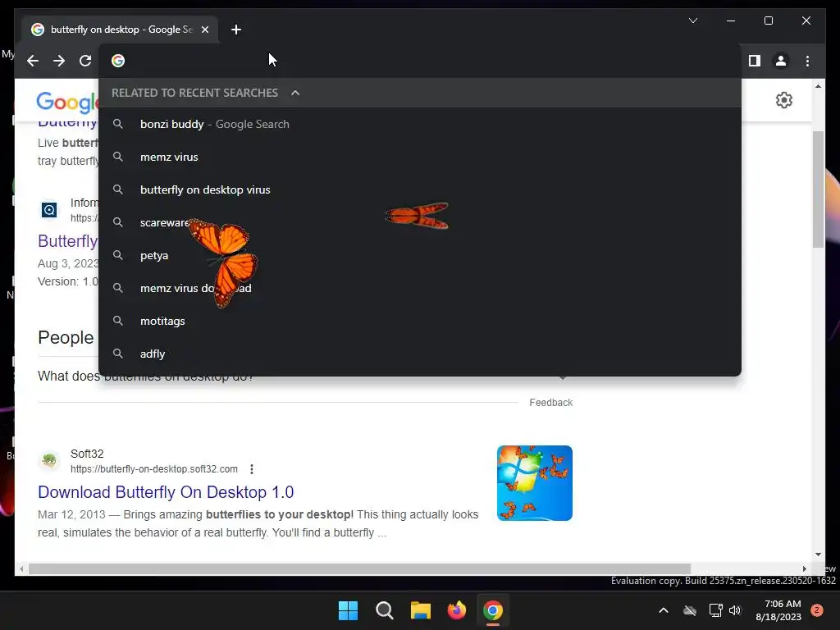This screenshot has height=630, width=840.
Task: Choose the 'motitags' suggestion
Action: coord(420,321)
